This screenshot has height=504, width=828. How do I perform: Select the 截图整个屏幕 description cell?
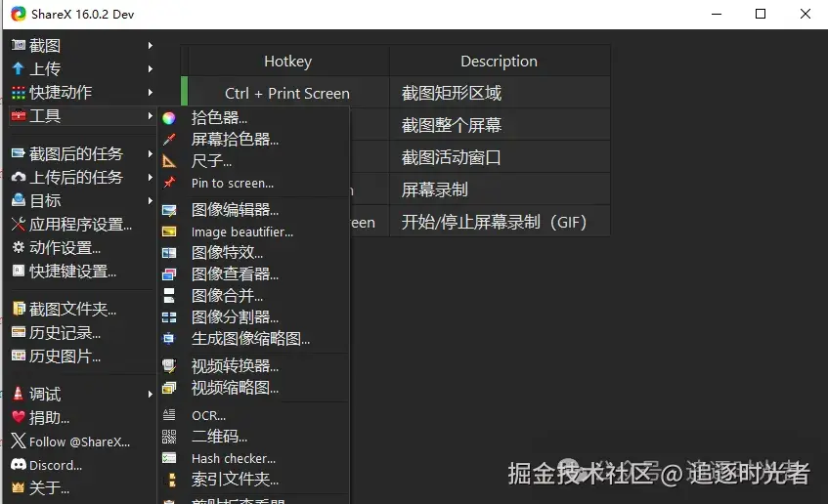[500, 125]
